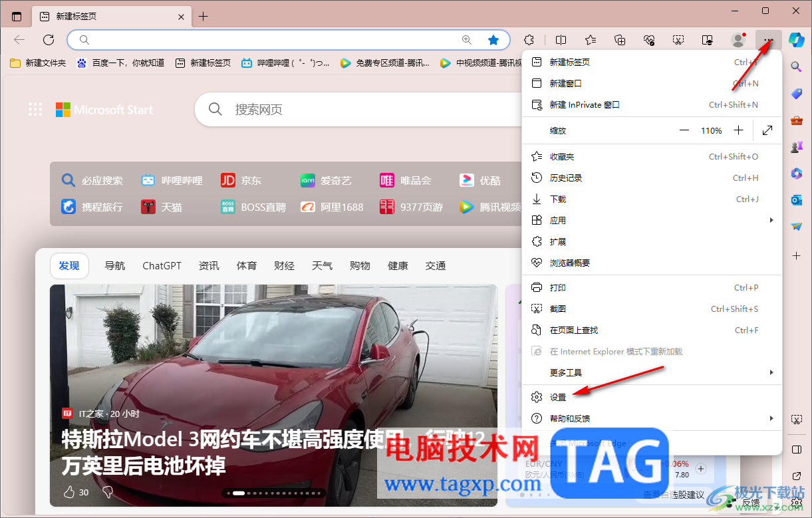Screen dimensions: 812x518
Task: Toggle split screen toolbar icon
Action: click(x=561, y=40)
